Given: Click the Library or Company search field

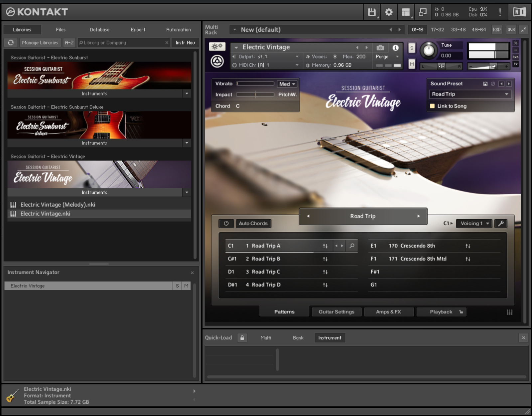Looking at the screenshot, I should pyautogui.click(x=124, y=43).
